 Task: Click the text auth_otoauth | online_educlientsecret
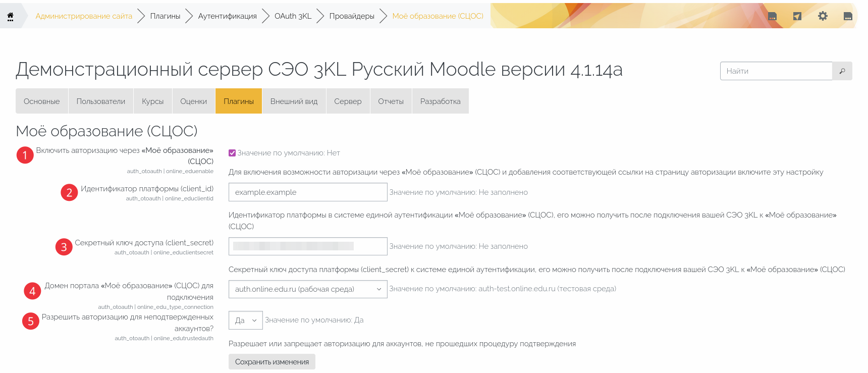coord(164,252)
